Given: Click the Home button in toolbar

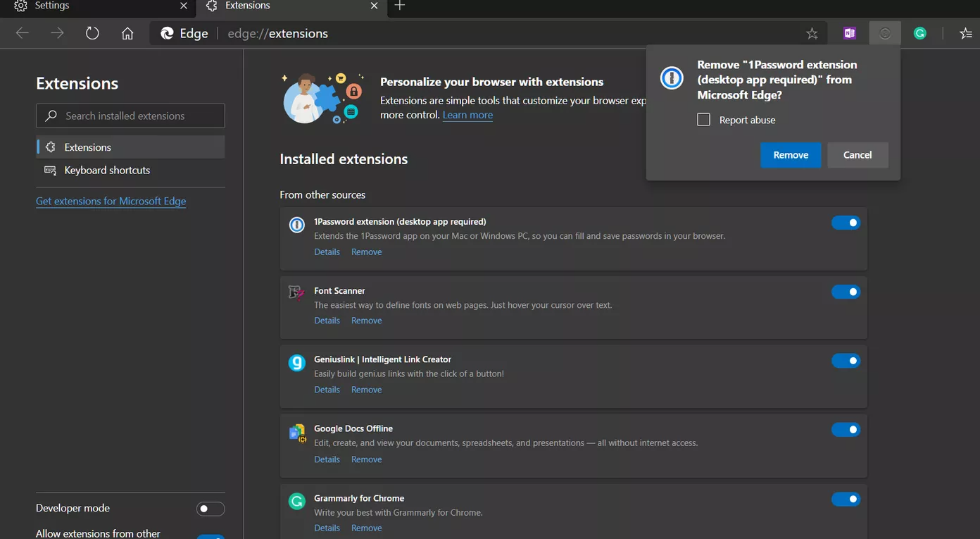Looking at the screenshot, I should [x=127, y=33].
